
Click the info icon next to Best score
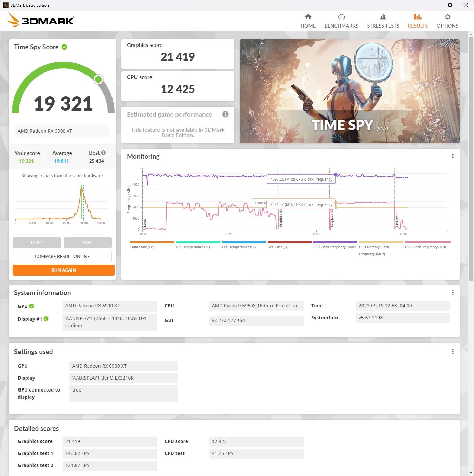click(x=103, y=153)
